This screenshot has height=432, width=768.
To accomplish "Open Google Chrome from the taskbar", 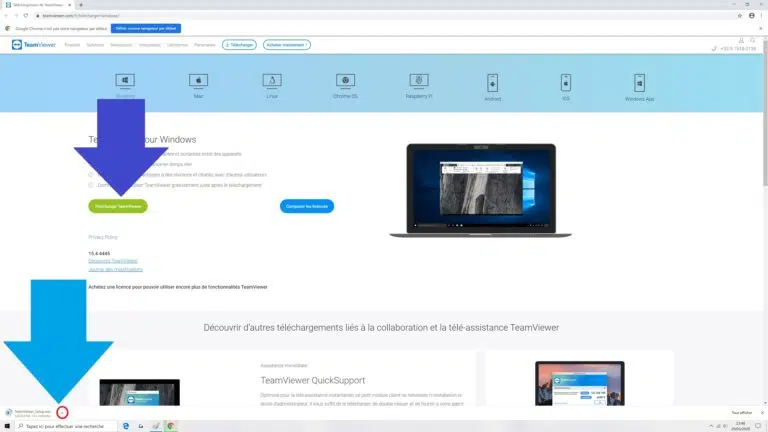I will (x=170, y=426).
